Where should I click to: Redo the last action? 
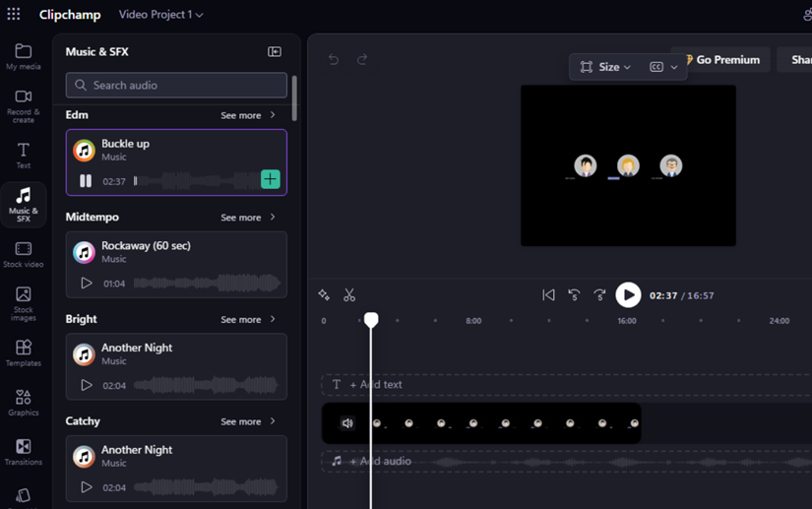tap(362, 59)
